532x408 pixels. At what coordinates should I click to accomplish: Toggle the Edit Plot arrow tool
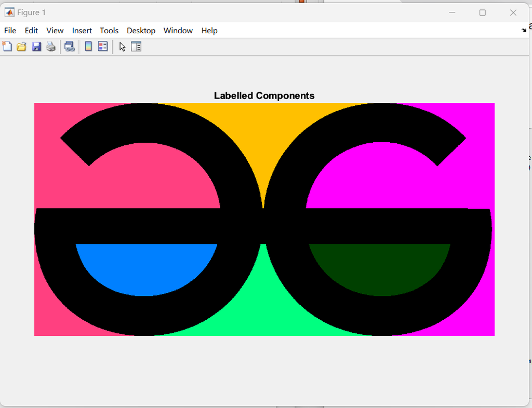tap(122, 47)
